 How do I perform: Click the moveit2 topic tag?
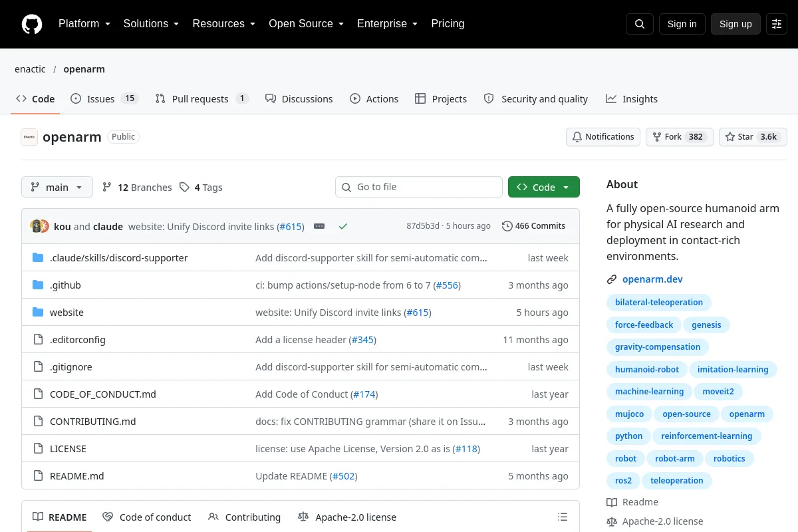[718, 392]
